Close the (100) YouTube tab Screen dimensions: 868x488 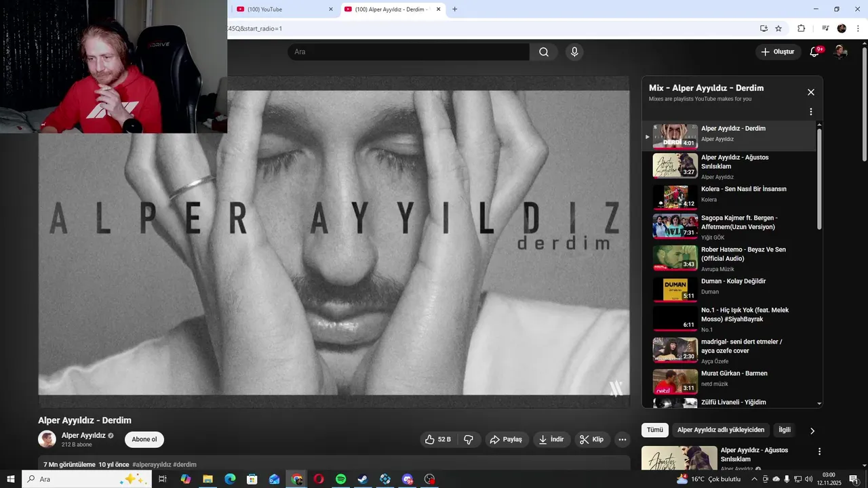click(331, 9)
